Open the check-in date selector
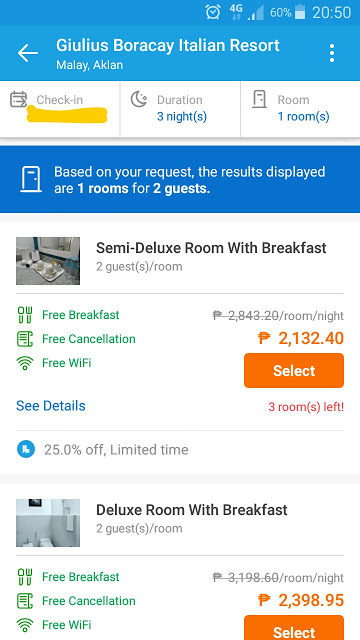This screenshot has height=640, width=360. click(x=60, y=108)
